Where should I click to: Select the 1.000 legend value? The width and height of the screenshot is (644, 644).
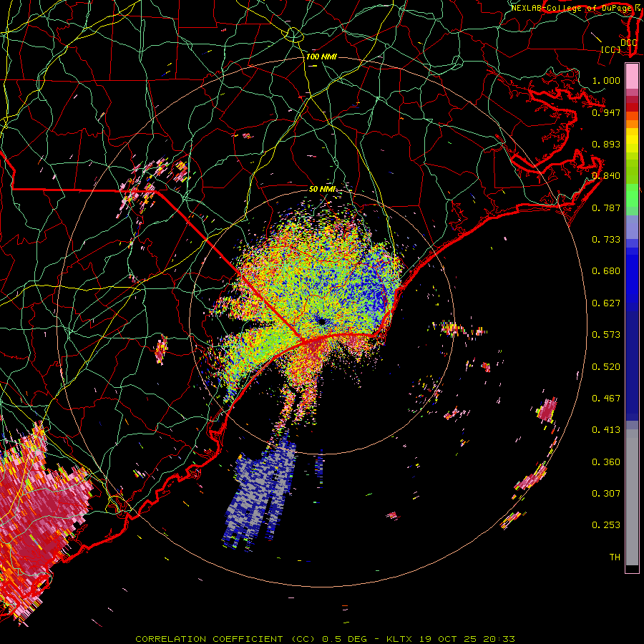(x=606, y=80)
